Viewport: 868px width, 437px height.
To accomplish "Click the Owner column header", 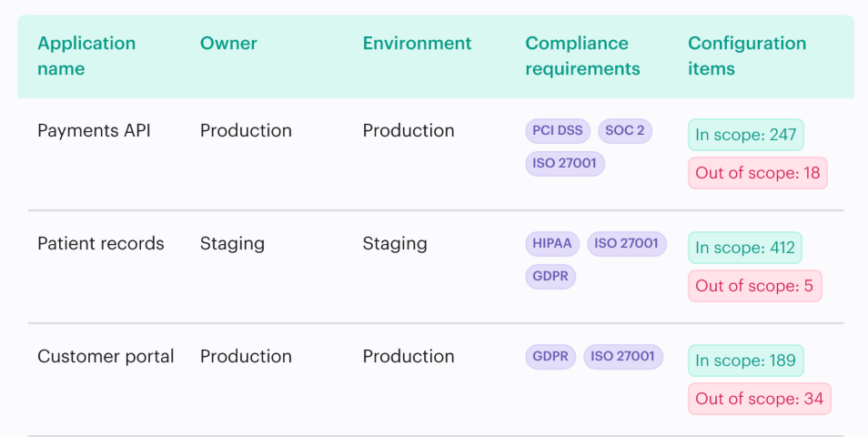I will click(228, 43).
